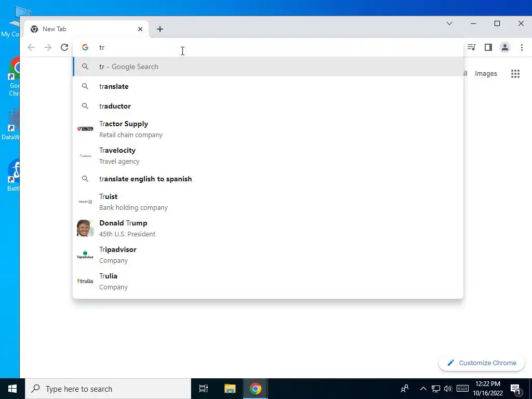Open the tab search chevron
532x399 pixels.
click(449, 23)
